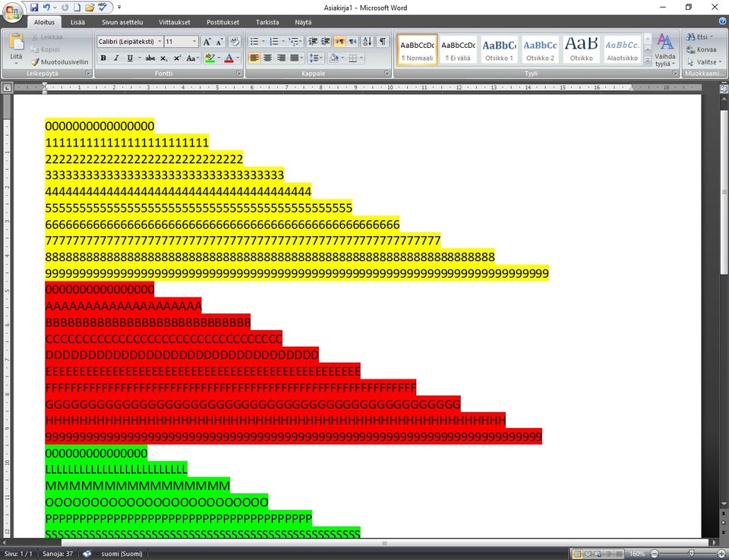This screenshot has width=729, height=560.
Task: Open the change case Aa dropdown
Action: [x=192, y=58]
